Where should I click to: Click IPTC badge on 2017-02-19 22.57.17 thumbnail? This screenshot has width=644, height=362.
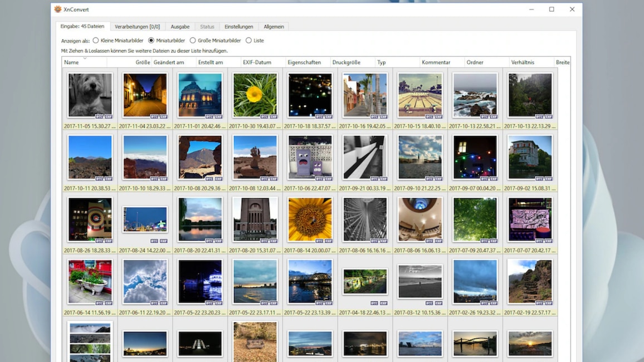pyautogui.click(x=539, y=303)
